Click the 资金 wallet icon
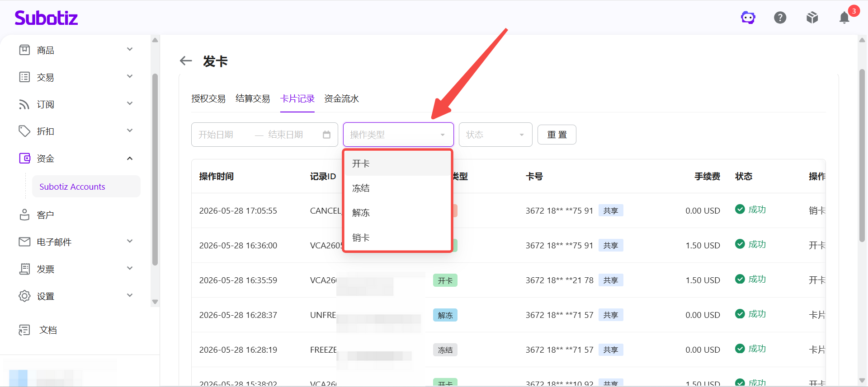The width and height of the screenshot is (868, 387). click(x=24, y=158)
